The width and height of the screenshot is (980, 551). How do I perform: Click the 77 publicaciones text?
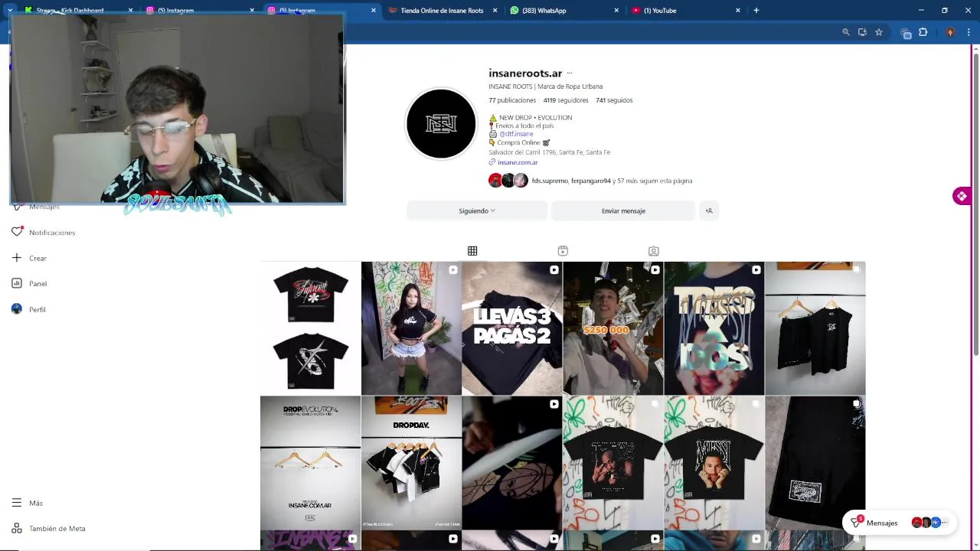512,100
